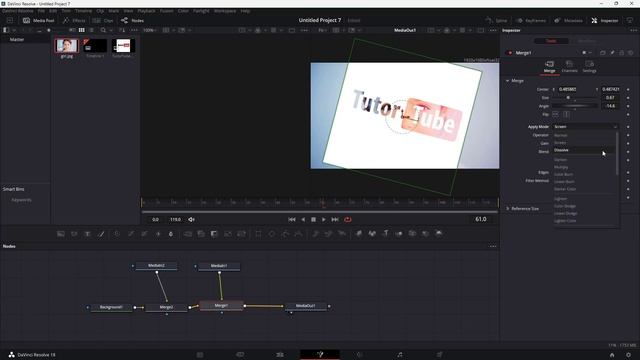The height and width of the screenshot is (360, 640).
Task: Open the viewer options three-dot menu
Action: (x=493, y=30)
